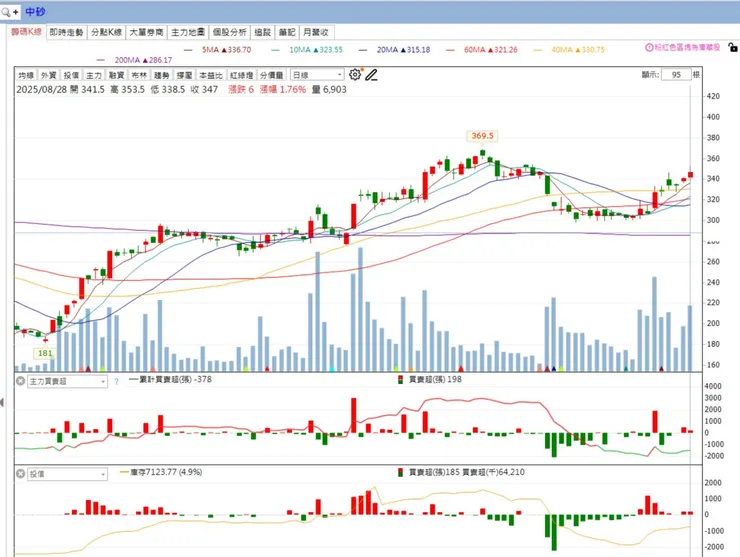Click the 量 6,903 volume value

click(x=329, y=89)
